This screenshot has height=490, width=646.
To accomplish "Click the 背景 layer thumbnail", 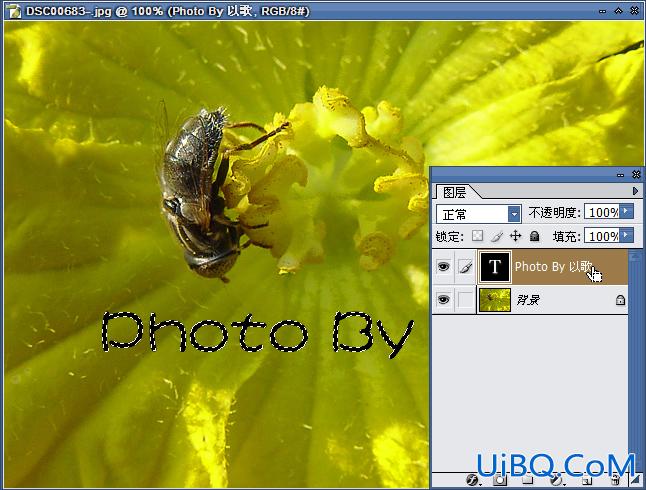I will 494,300.
